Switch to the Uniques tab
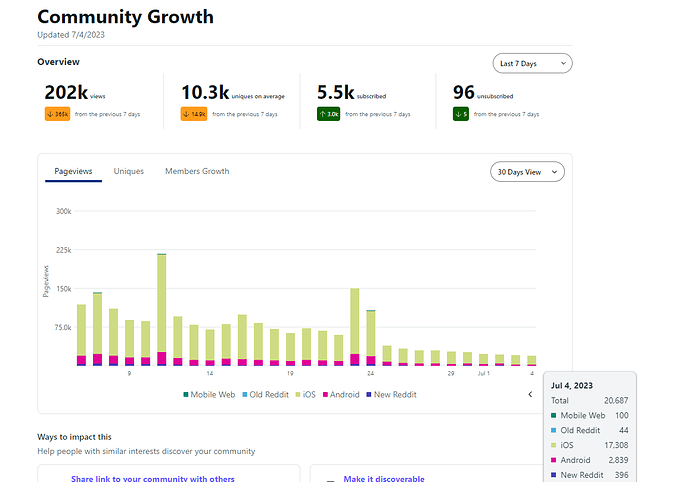Screen dimensions: 690x482 pyautogui.click(x=129, y=172)
